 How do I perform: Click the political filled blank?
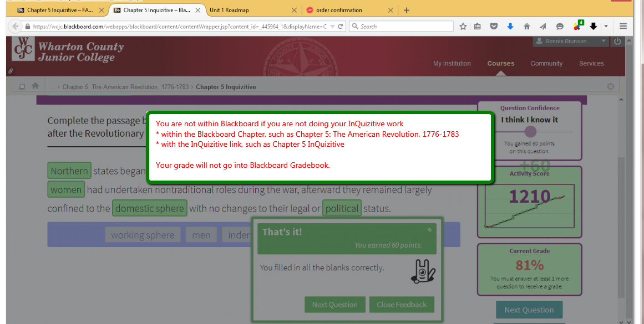(x=342, y=208)
